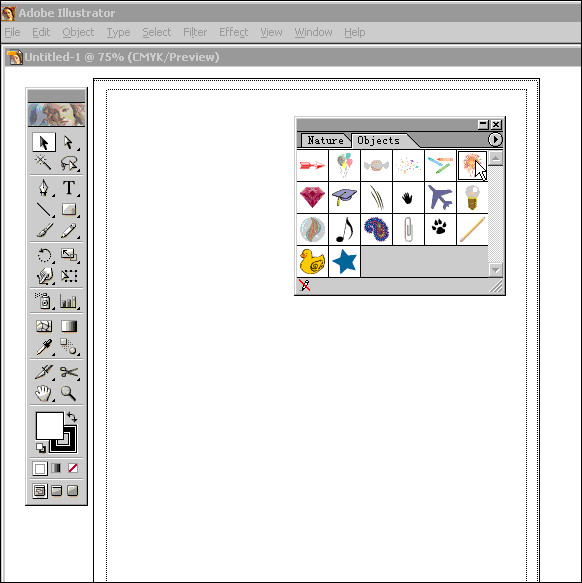Activate the Zoom magnifier tool
The image size is (582, 583).
(x=69, y=393)
